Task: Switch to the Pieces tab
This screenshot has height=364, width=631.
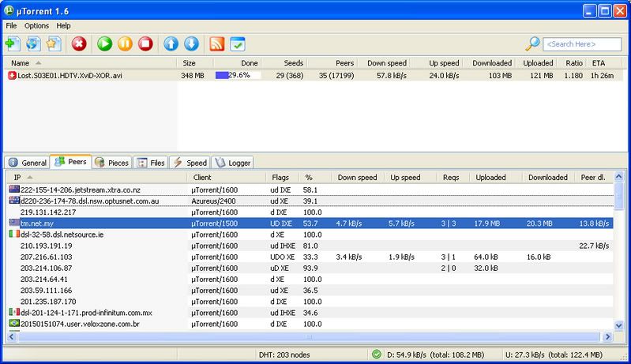Action: pyautogui.click(x=111, y=163)
